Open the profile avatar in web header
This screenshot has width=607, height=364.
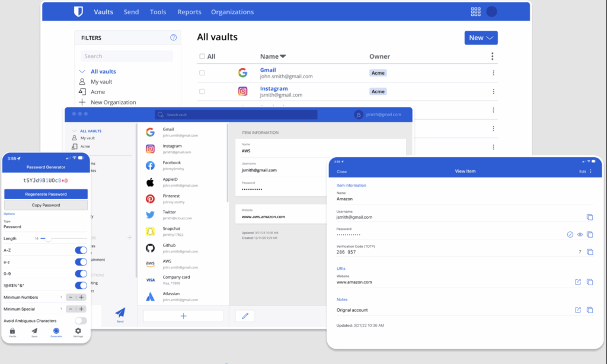[491, 12]
